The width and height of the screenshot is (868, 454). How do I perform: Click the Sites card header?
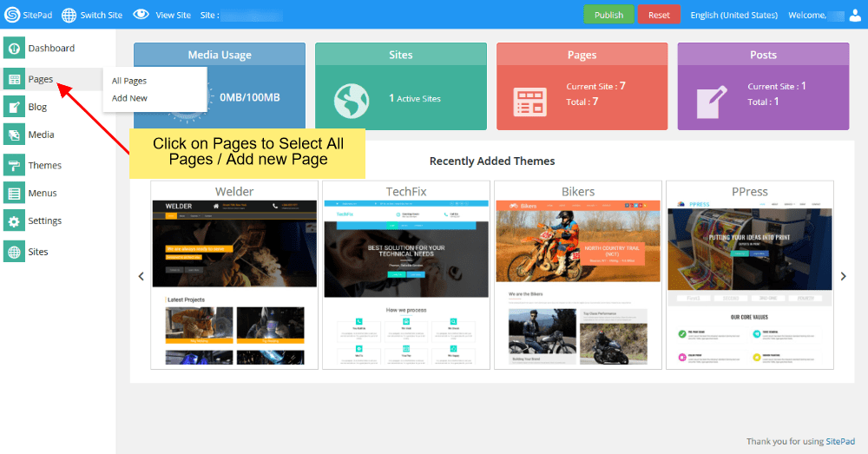pos(401,55)
